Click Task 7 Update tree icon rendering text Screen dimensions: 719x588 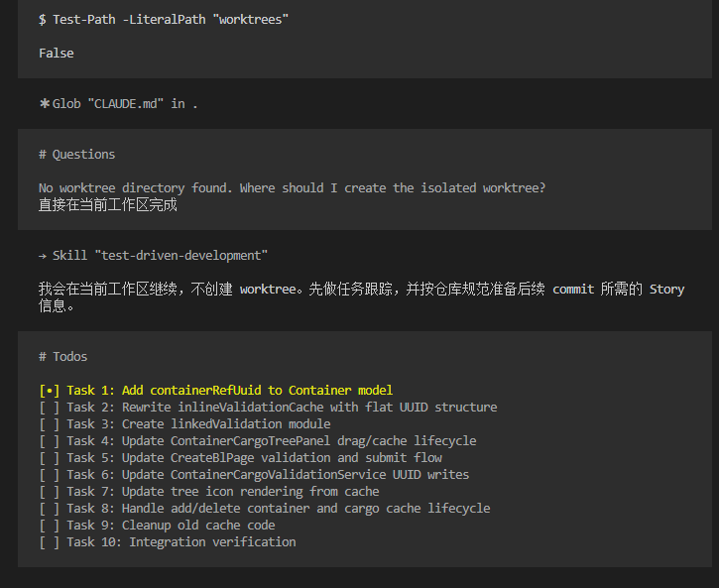coord(223,492)
